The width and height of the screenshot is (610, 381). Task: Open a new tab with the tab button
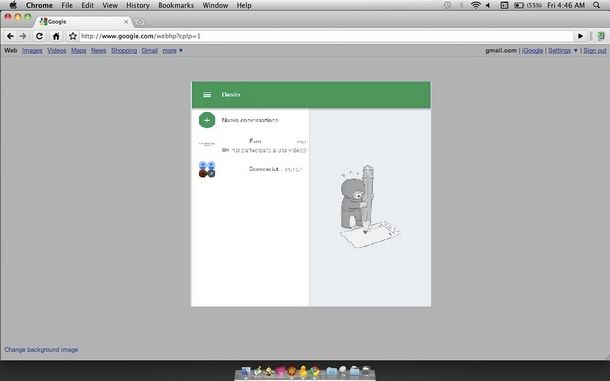tap(140, 22)
